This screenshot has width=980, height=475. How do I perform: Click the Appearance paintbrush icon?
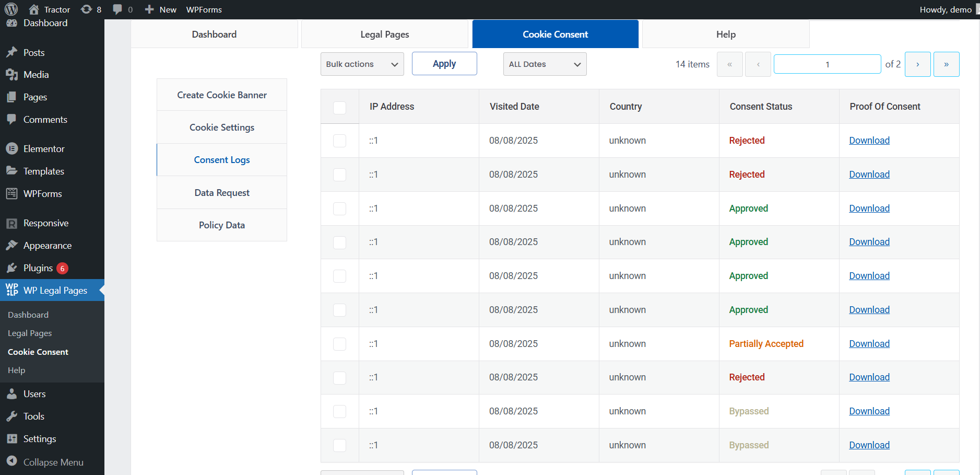pyautogui.click(x=11, y=246)
